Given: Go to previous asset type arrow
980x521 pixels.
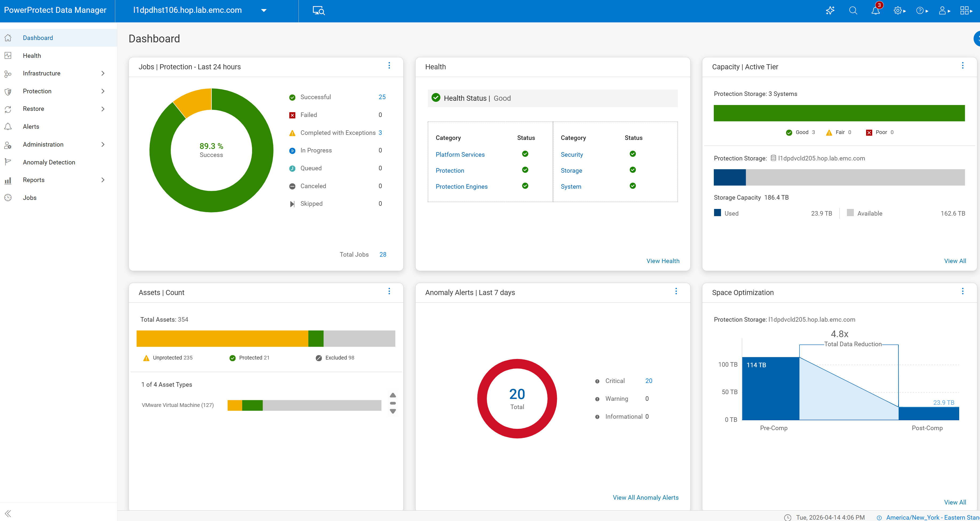Looking at the screenshot, I should [393, 395].
